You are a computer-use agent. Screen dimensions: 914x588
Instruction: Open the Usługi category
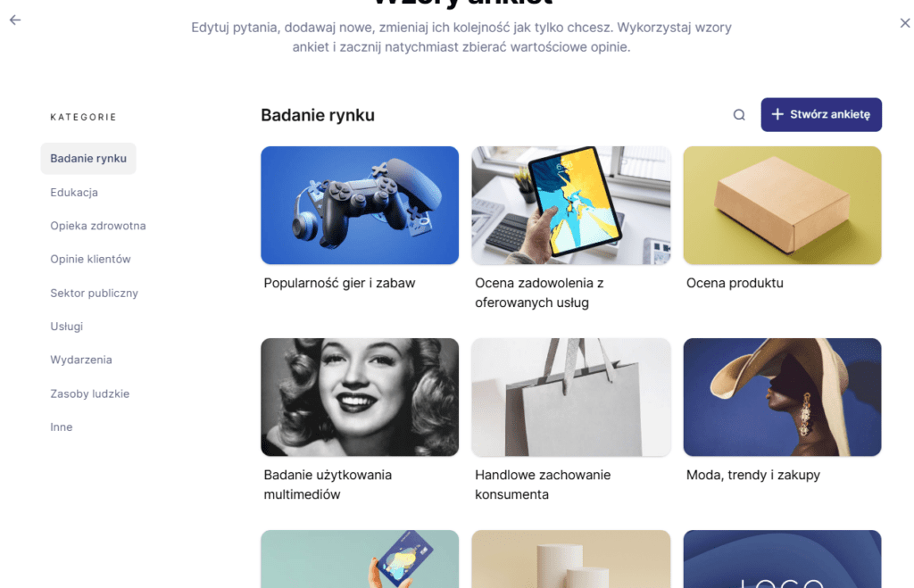point(66,327)
